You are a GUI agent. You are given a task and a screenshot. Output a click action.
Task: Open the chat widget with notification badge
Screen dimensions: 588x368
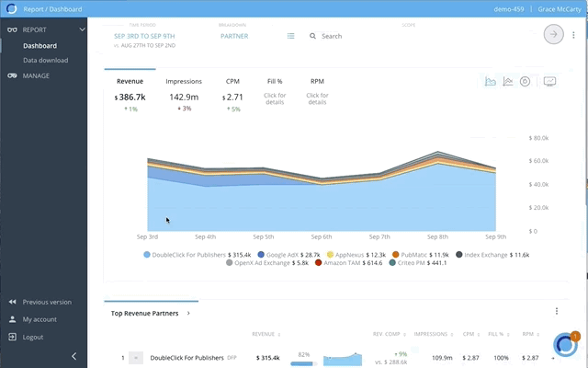pos(565,344)
